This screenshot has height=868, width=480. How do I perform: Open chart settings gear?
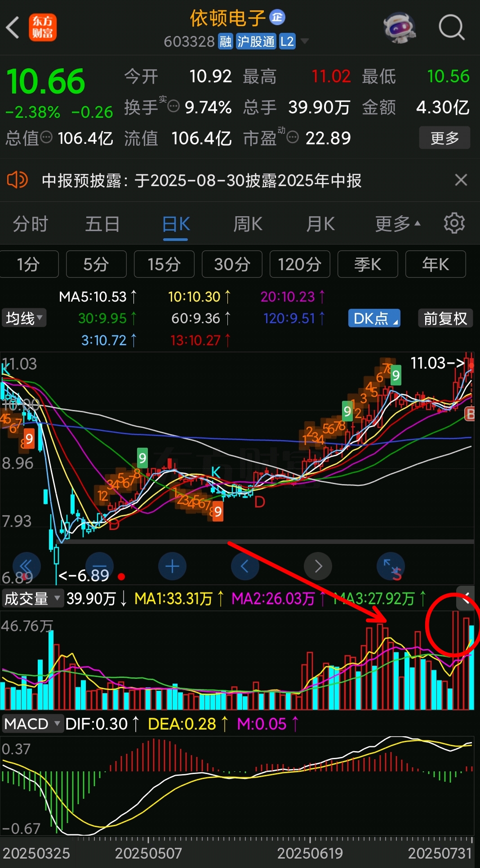[454, 223]
